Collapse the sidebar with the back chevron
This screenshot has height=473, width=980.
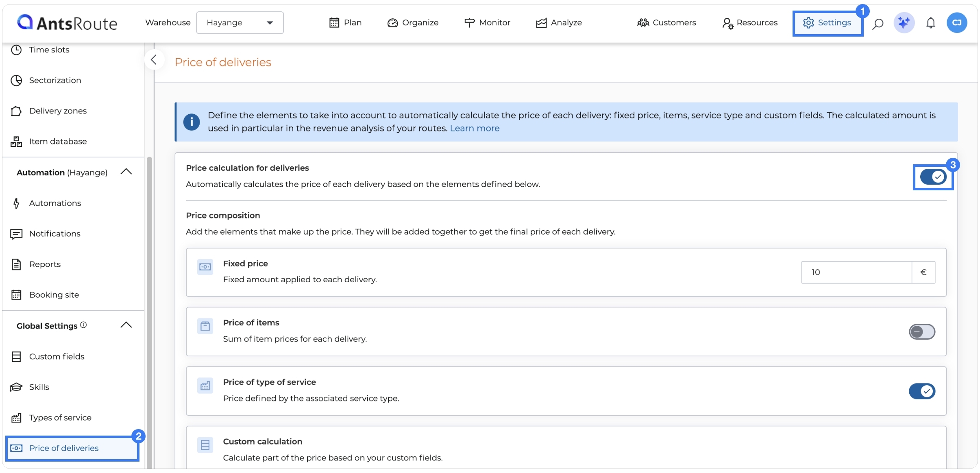click(154, 60)
